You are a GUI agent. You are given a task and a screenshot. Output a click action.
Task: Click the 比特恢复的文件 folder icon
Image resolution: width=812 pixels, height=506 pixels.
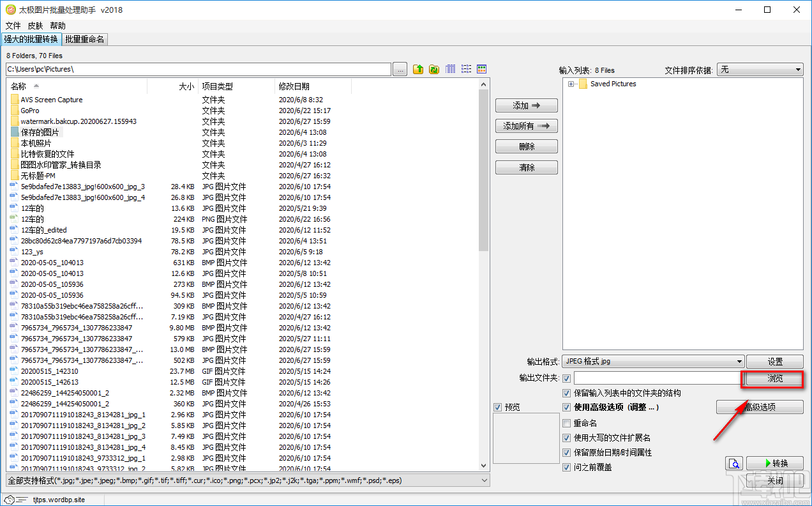[15, 154]
